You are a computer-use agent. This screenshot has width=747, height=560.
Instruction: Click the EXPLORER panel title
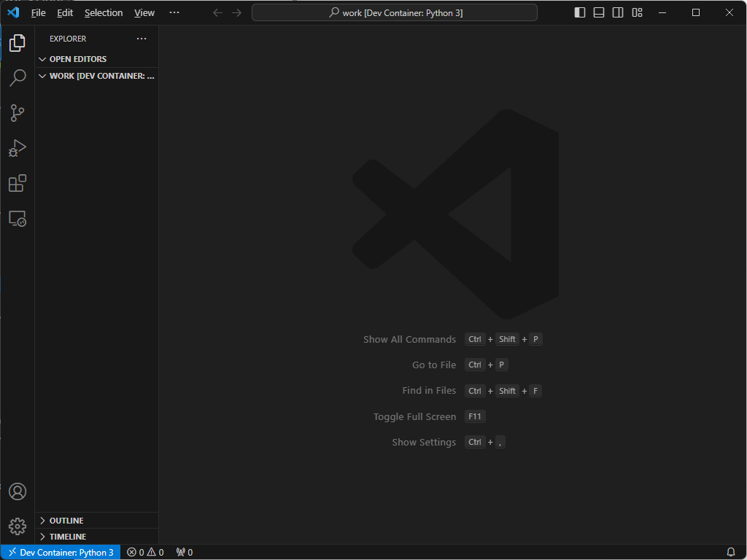point(68,39)
